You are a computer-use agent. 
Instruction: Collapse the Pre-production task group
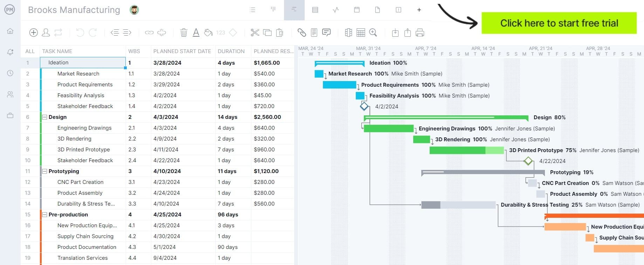pos(44,215)
